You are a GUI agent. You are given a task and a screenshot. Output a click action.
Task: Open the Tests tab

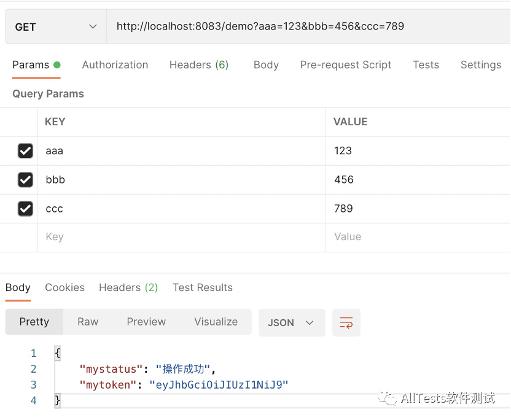426,65
